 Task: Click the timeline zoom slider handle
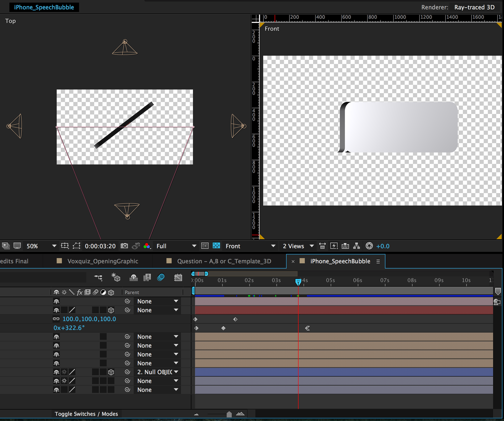click(229, 414)
